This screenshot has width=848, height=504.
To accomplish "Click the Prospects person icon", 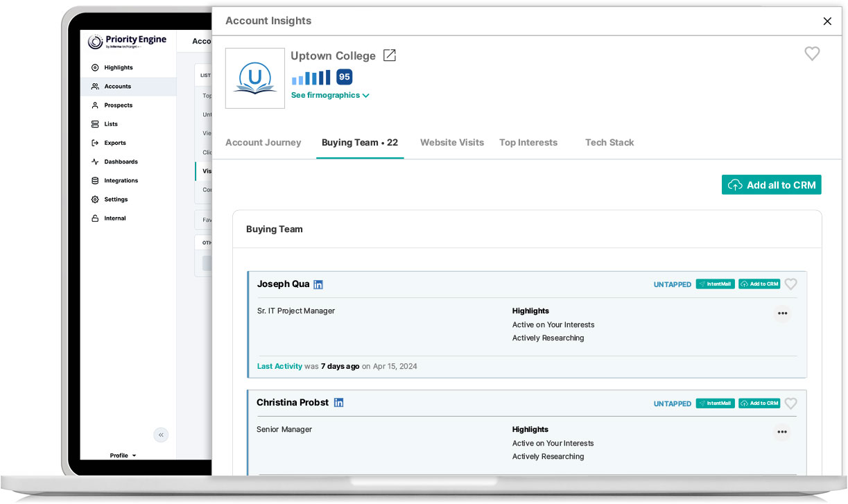I will point(95,105).
